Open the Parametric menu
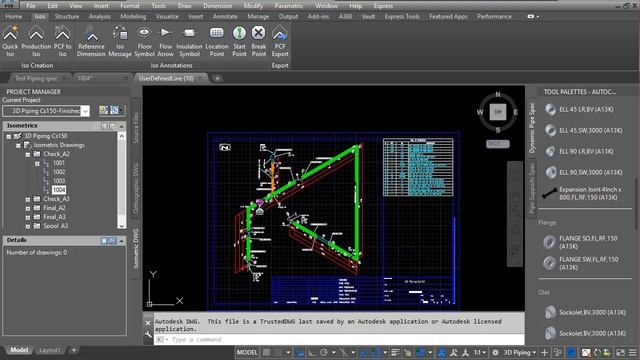This screenshot has width=640, height=360. tap(289, 6)
